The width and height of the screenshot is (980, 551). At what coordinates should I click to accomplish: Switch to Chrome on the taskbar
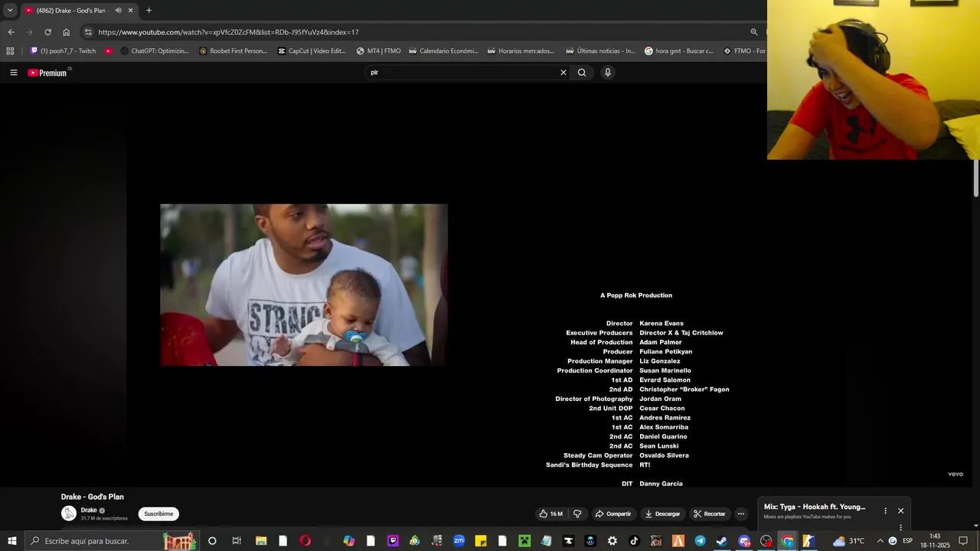click(787, 541)
